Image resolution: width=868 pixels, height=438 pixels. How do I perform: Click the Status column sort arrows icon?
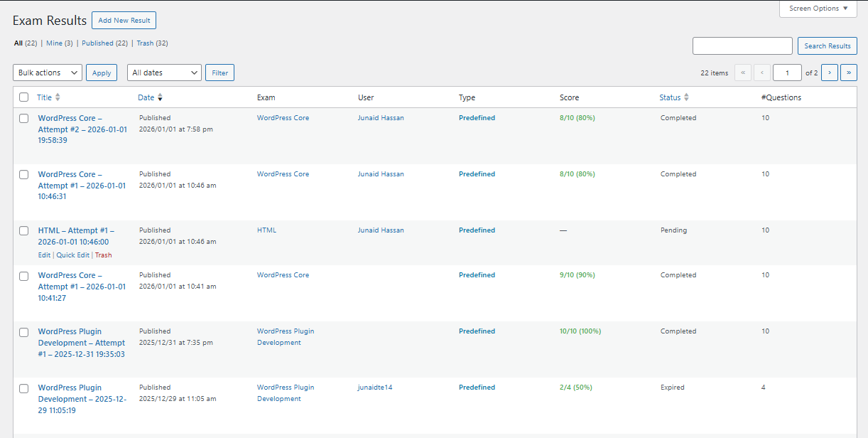(x=686, y=97)
